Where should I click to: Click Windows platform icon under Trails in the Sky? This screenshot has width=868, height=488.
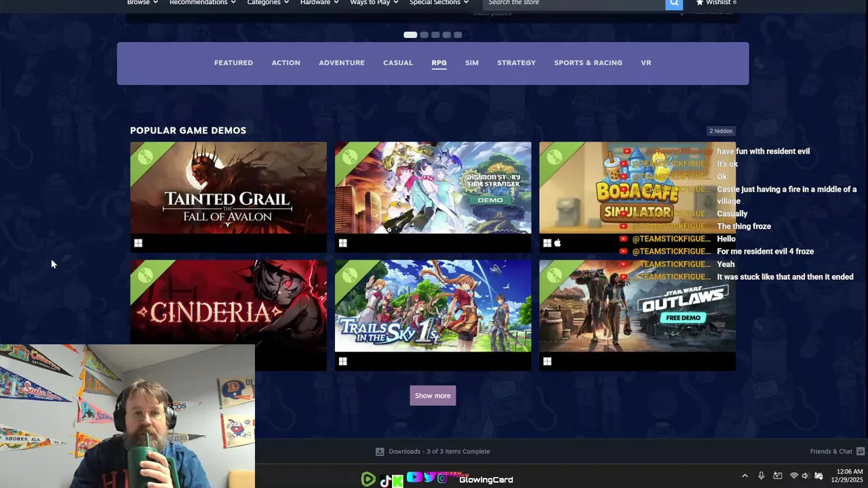coord(343,361)
